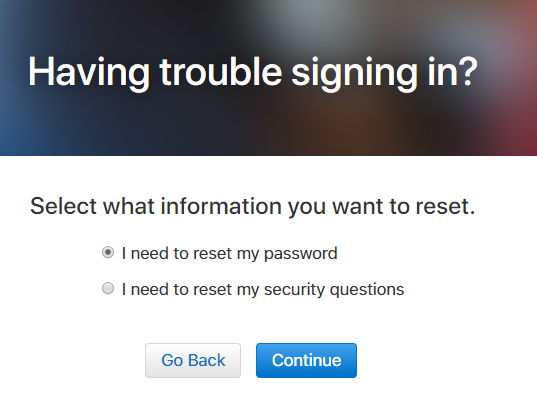Click the word 'Back' on the gray button

(x=207, y=360)
